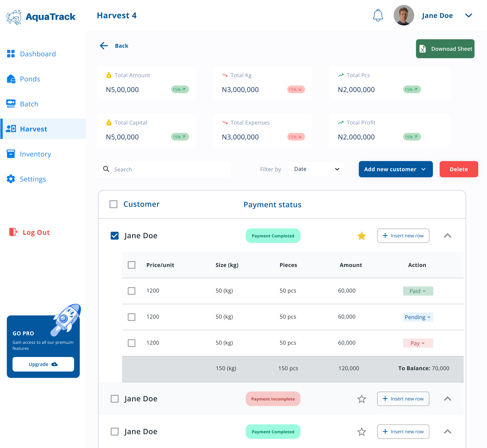Toggle the yellow favorite star for Jane Doe

click(x=362, y=235)
